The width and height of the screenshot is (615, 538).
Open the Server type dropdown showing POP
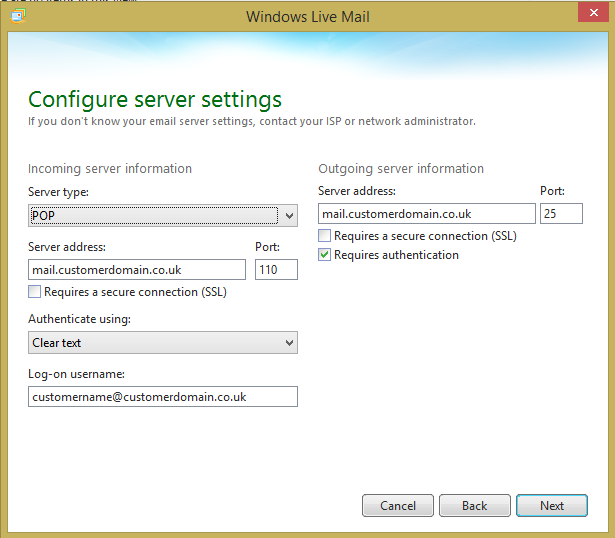tap(163, 215)
